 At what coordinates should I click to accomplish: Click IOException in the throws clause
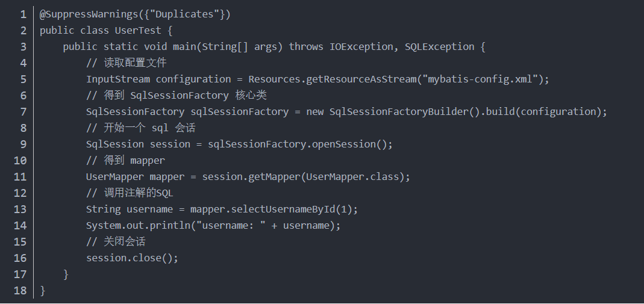[x=361, y=47]
